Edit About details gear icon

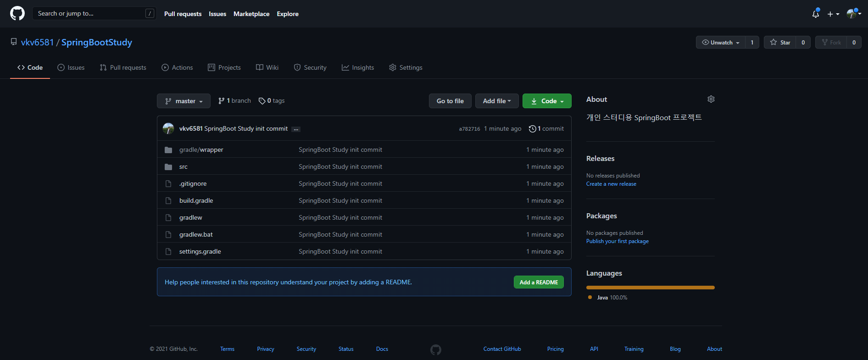point(711,99)
